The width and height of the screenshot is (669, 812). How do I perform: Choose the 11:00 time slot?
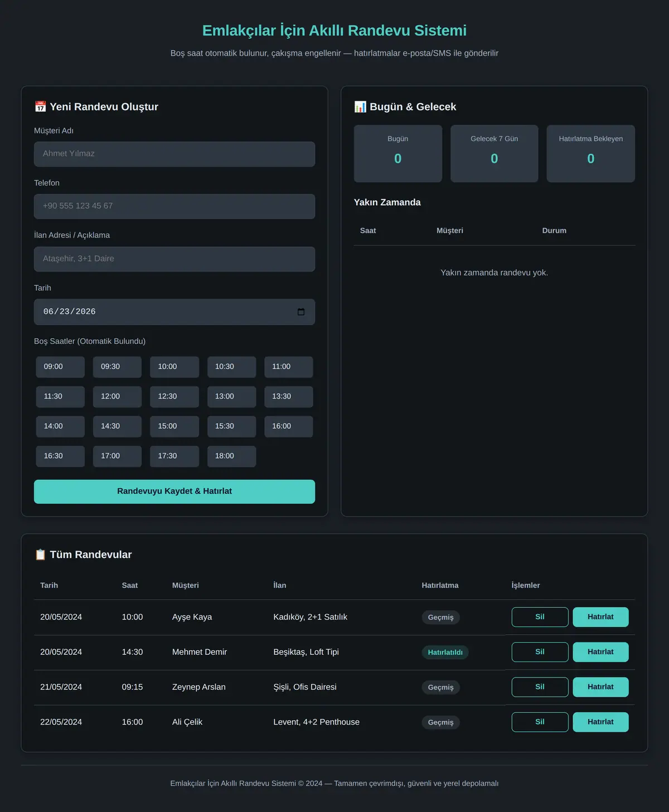(289, 367)
